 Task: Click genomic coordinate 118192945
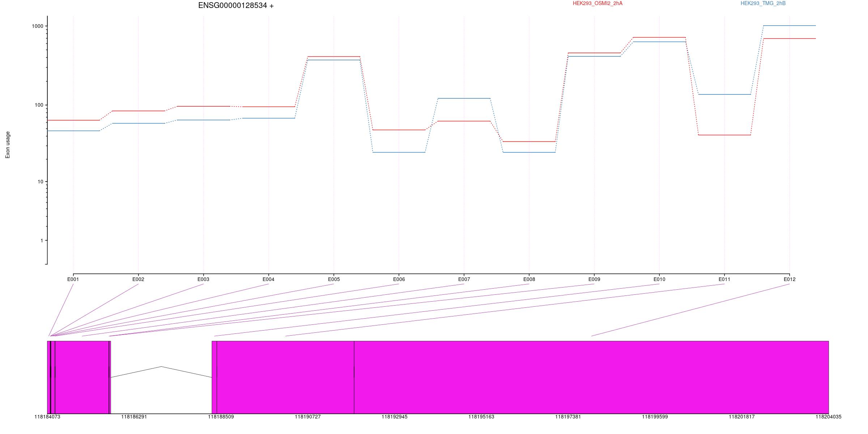click(x=395, y=417)
